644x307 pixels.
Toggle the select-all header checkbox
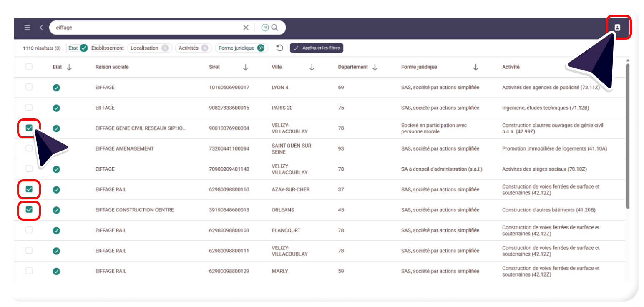(29, 67)
